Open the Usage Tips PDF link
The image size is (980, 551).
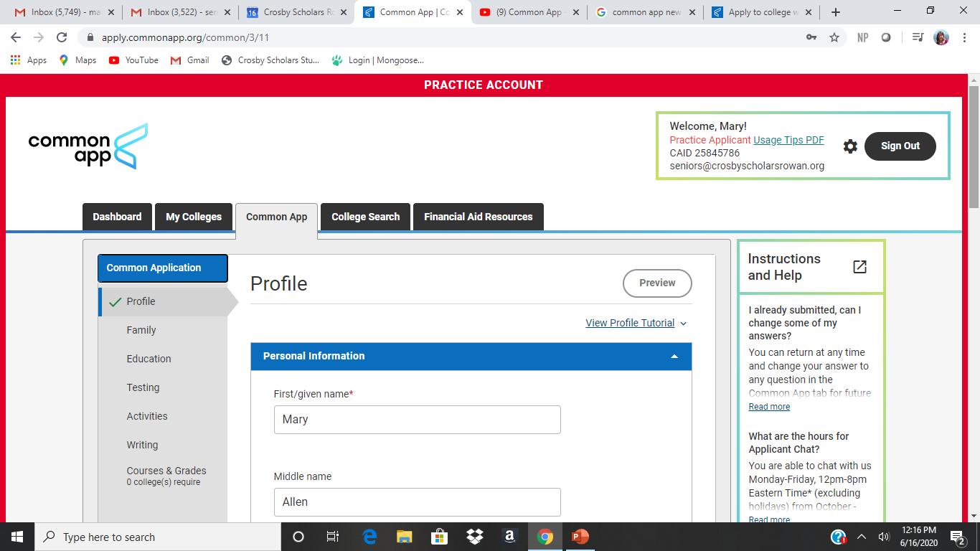coord(788,140)
